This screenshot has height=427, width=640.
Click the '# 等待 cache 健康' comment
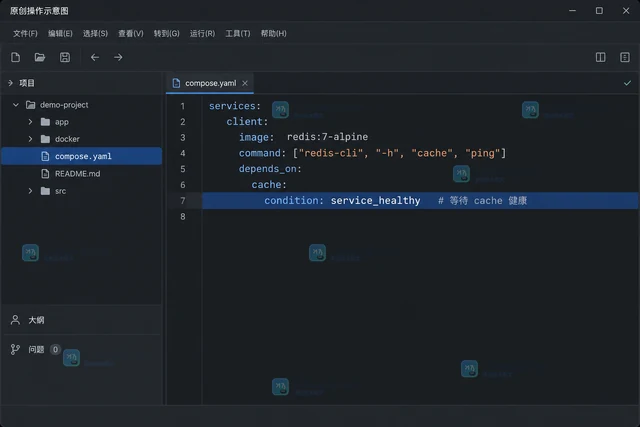click(482, 200)
